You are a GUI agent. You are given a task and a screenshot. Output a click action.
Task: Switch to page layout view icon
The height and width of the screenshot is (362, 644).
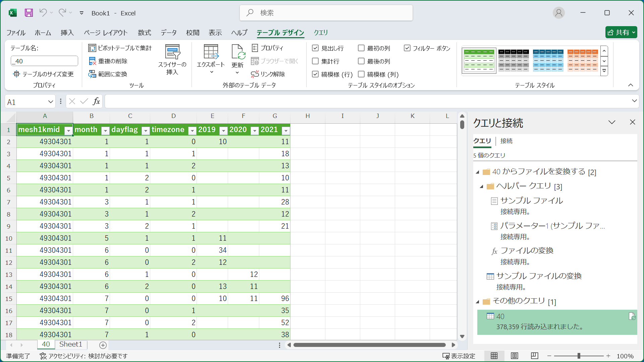tap(514, 356)
